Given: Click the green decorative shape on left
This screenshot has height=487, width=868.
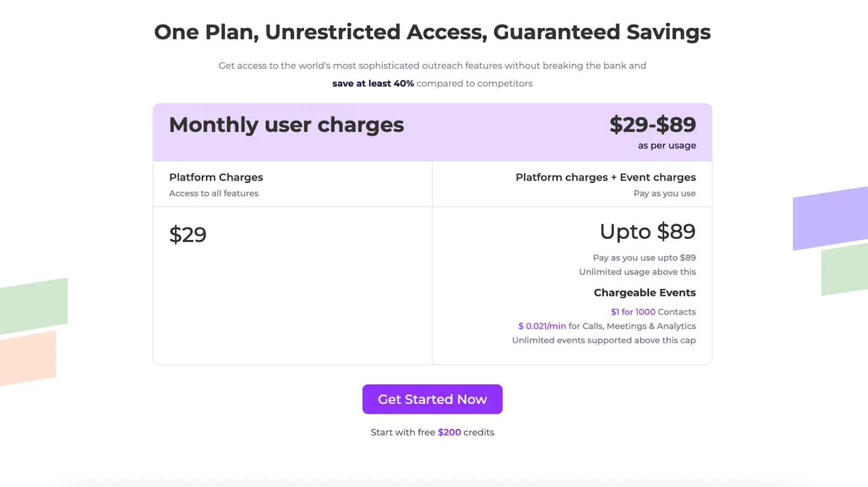Looking at the screenshot, I should click(x=34, y=306).
